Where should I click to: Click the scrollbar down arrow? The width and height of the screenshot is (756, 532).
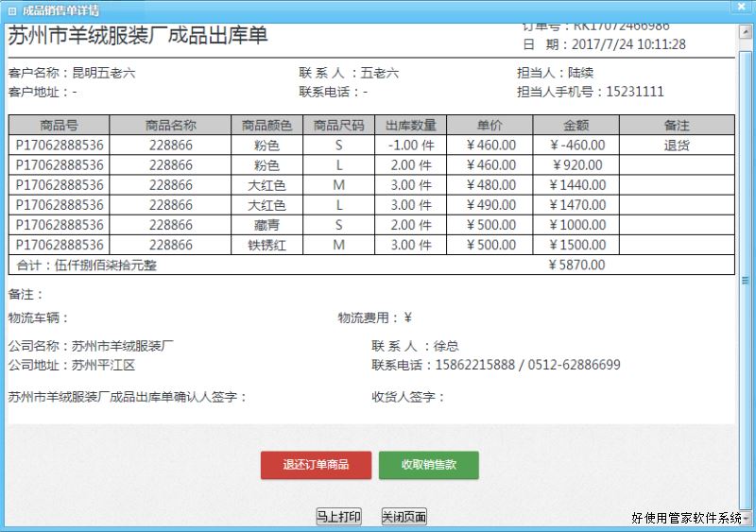(747, 518)
